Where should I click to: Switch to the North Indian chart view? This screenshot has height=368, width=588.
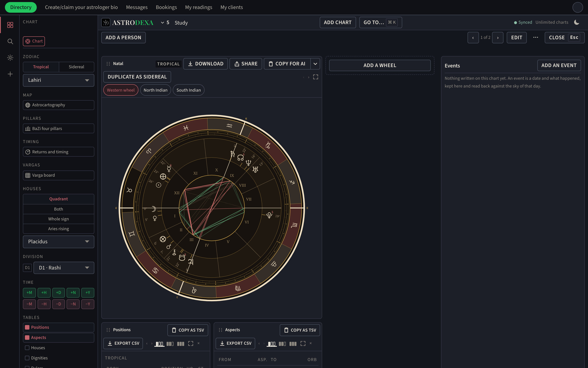coord(156,90)
